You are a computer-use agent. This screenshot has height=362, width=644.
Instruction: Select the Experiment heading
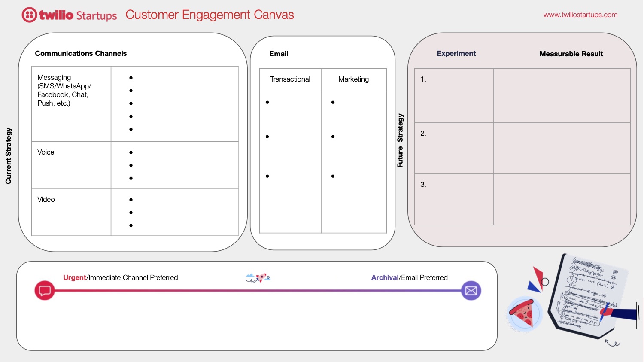(456, 53)
